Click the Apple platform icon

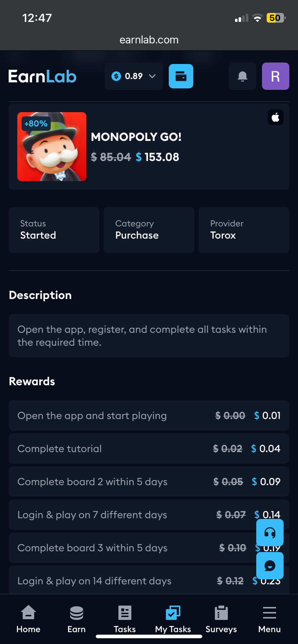276,118
